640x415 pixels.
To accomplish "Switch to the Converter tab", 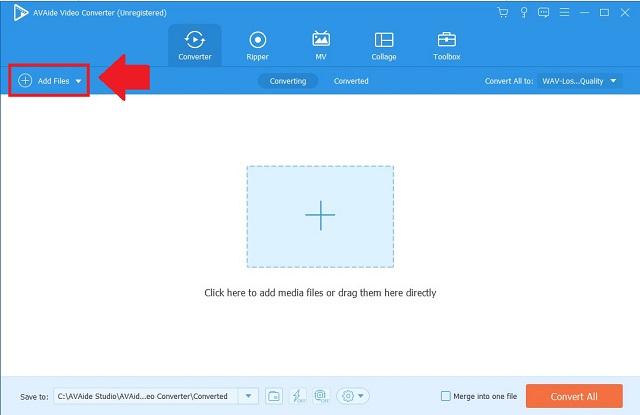I will [x=195, y=45].
